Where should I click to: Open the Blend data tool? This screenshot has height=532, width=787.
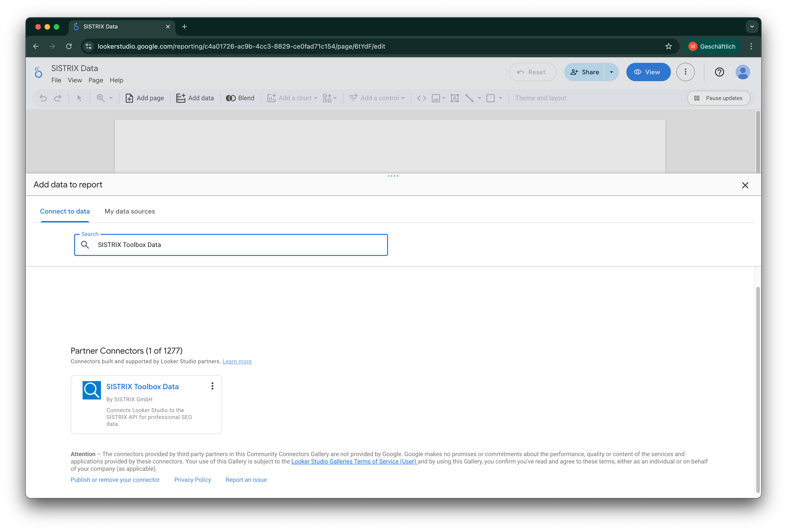[240, 98]
